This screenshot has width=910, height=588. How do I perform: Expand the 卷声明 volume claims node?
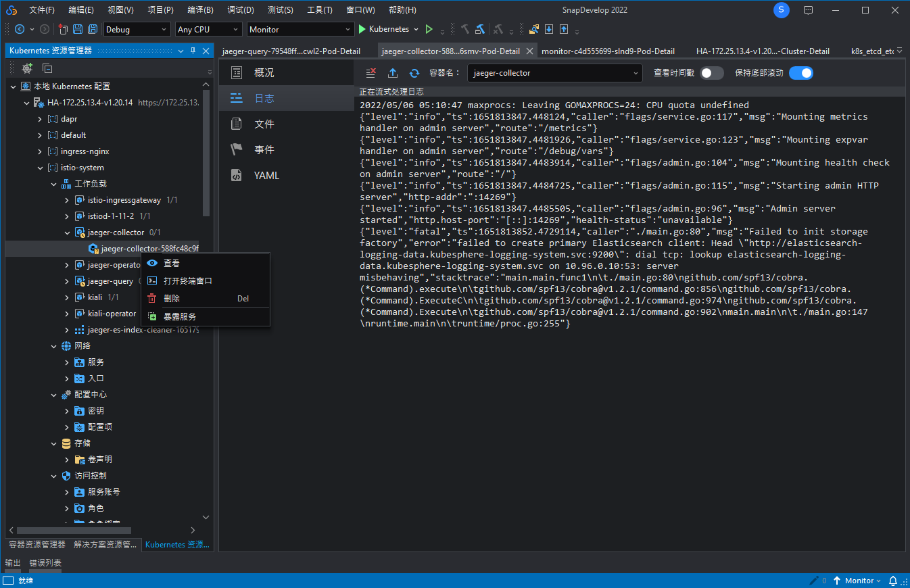click(66, 460)
